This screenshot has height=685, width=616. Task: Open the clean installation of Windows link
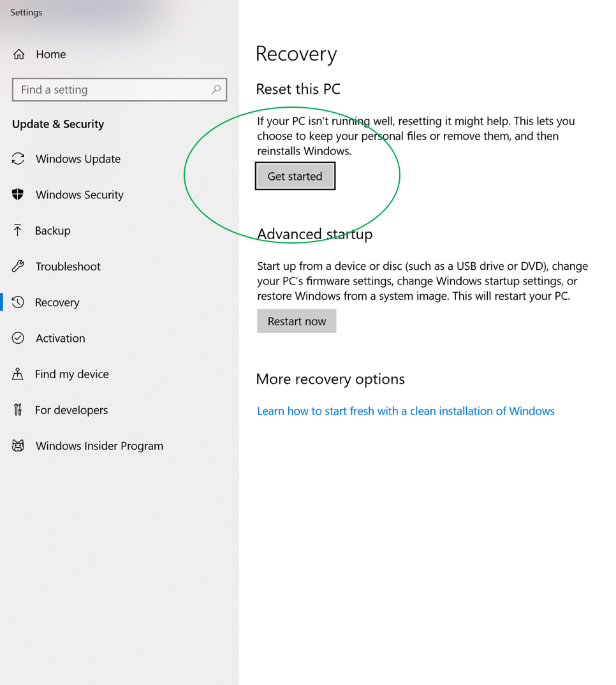pyautogui.click(x=406, y=411)
